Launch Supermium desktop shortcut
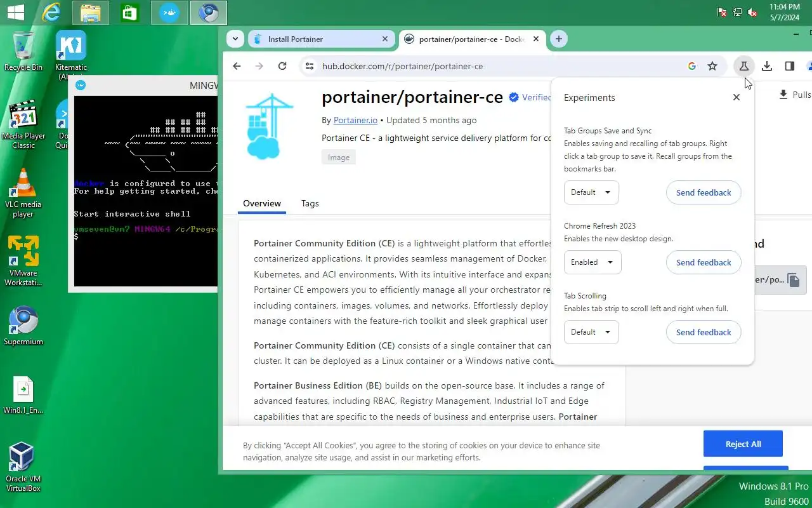This screenshot has height=508, width=812. [23, 326]
